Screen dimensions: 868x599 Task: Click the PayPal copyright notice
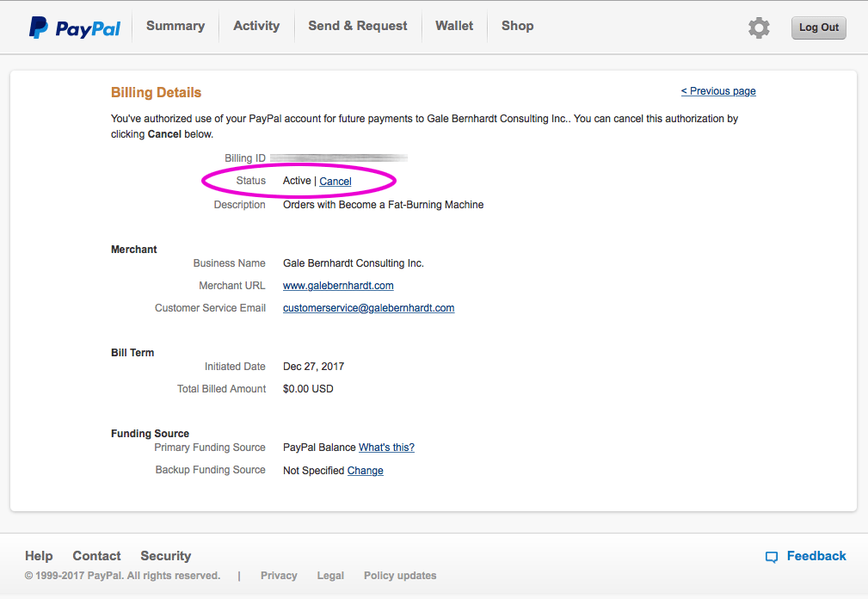click(122, 576)
